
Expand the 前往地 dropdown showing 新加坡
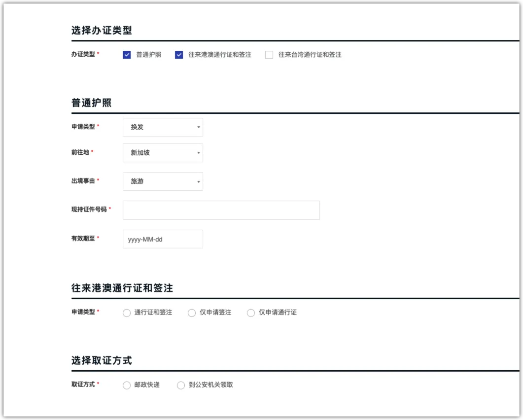tap(163, 153)
